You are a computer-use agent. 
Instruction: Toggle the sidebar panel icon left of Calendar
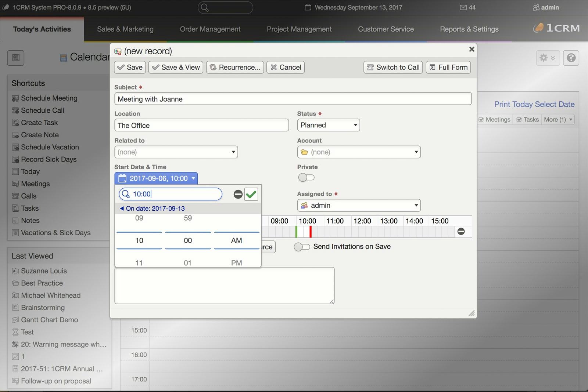pyautogui.click(x=16, y=58)
